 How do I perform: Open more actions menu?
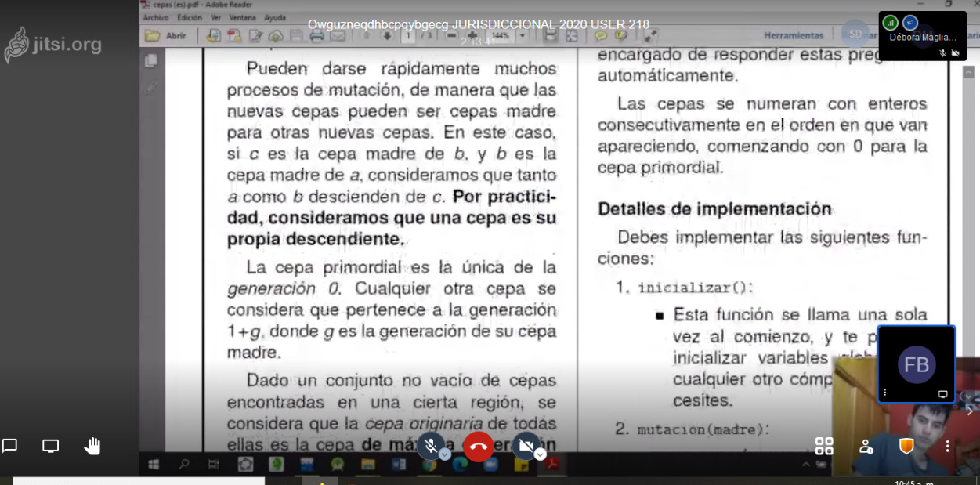(x=947, y=446)
